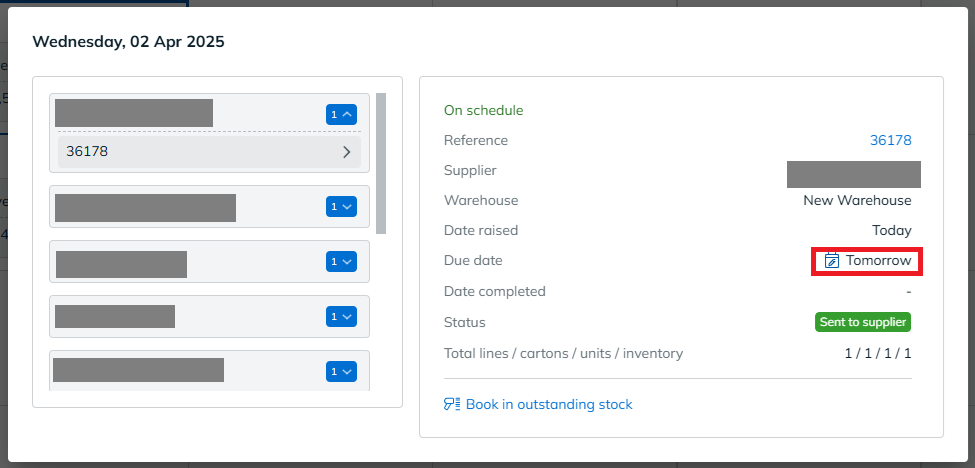Viewport: 975px width, 468px height.
Task: Expand the third supplier group's count badge
Action: [x=341, y=262]
